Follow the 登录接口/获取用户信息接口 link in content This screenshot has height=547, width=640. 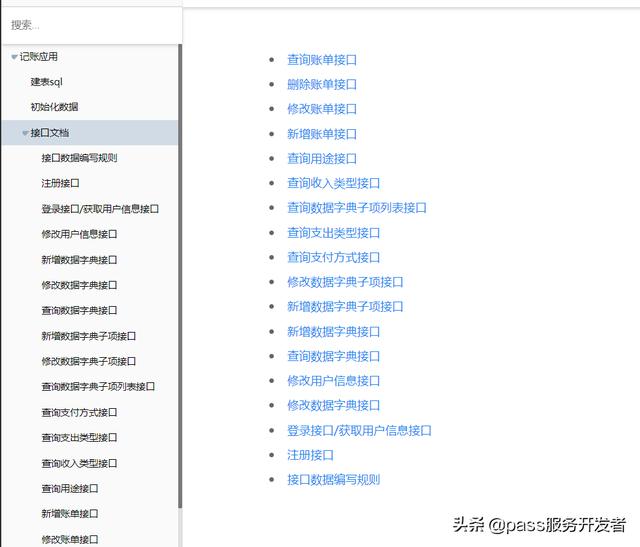pos(359,431)
